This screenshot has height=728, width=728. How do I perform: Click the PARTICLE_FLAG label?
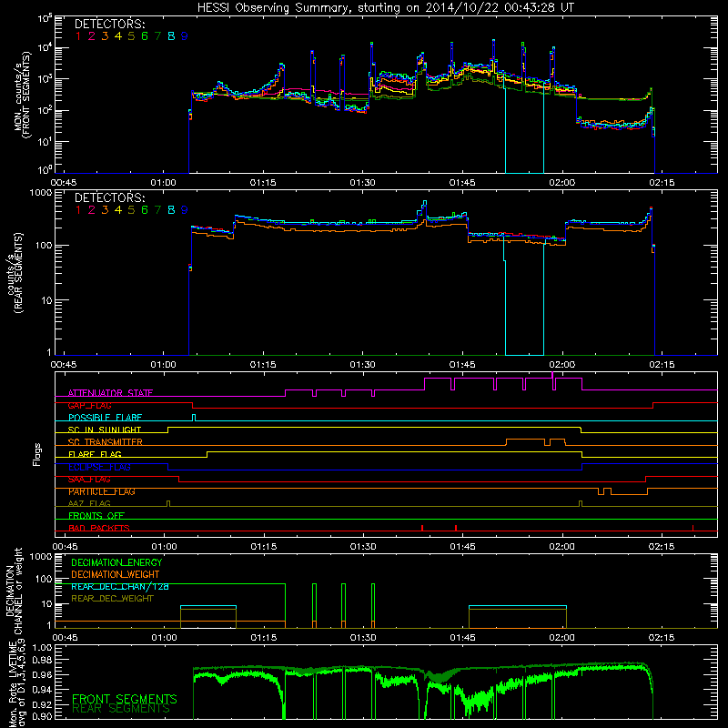[x=102, y=491]
